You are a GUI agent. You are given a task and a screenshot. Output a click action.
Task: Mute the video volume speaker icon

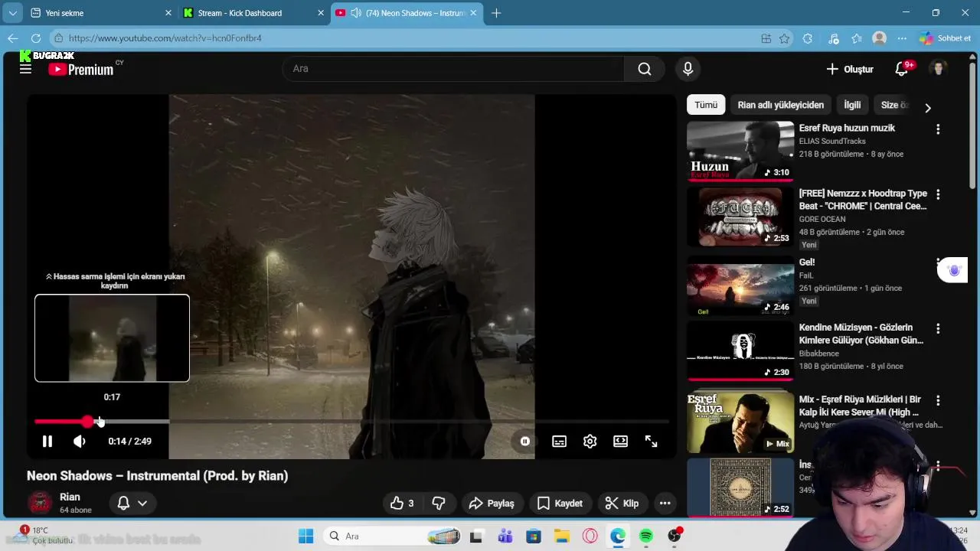pos(80,442)
